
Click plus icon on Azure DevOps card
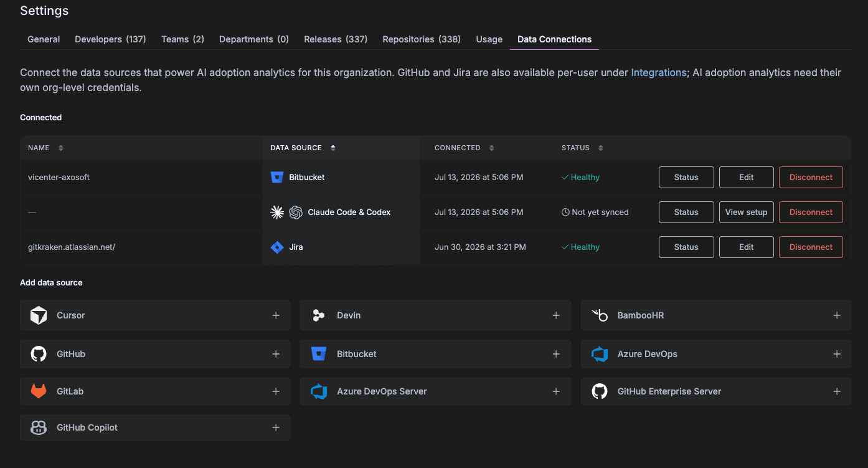837,354
